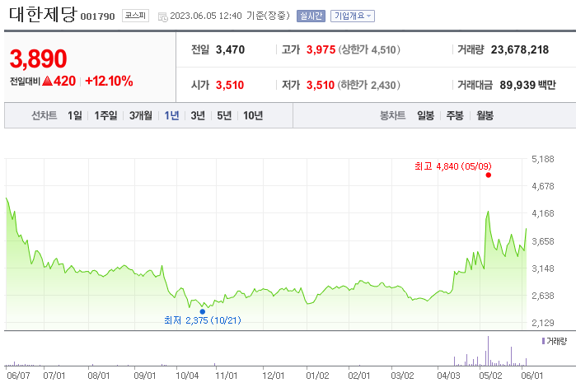Switch to 주봉 candlestick chart
Image resolution: width=576 pixels, height=392 pixels.
pos(455,115)
